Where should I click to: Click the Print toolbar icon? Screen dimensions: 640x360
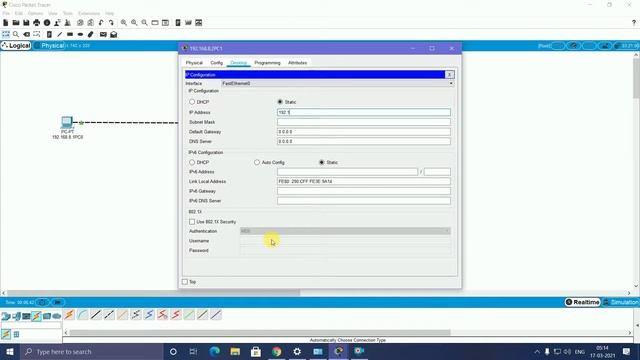click(37, 23)
